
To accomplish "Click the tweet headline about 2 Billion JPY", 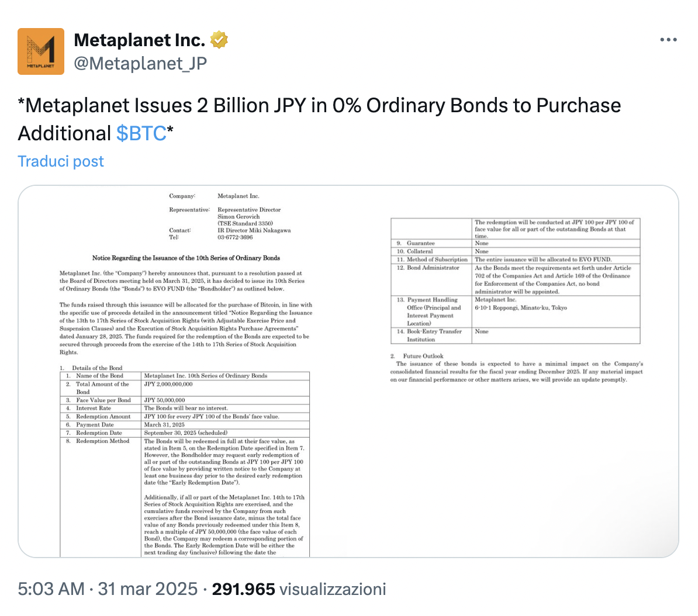I will pos(319,105).
